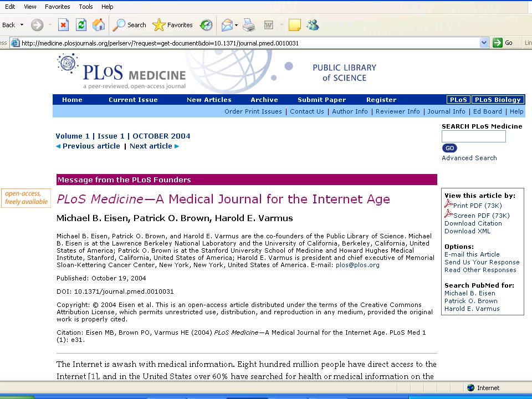The image size is (532, 399).
Task: Open the Author Info link
Action: tap(350, 111)
